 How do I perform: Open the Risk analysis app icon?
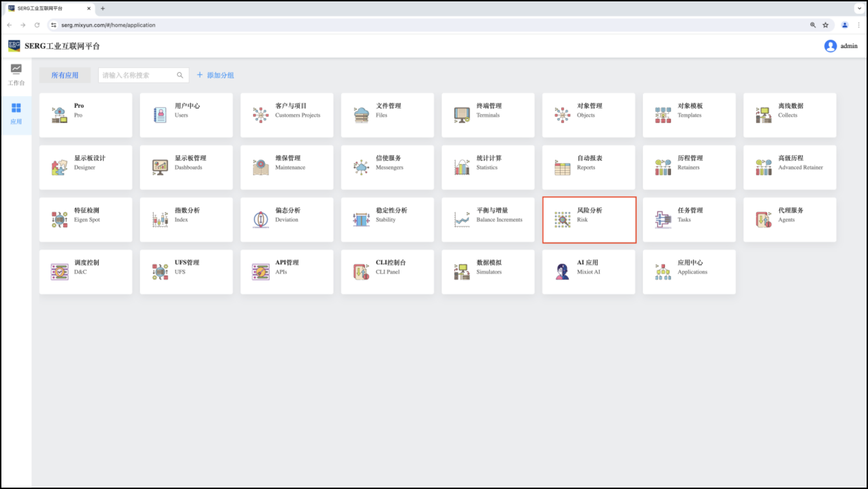tap(562, 219)
